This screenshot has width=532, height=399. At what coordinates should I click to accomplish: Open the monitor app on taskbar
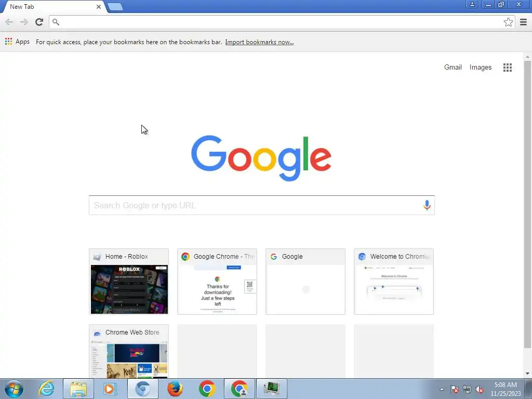271,389
